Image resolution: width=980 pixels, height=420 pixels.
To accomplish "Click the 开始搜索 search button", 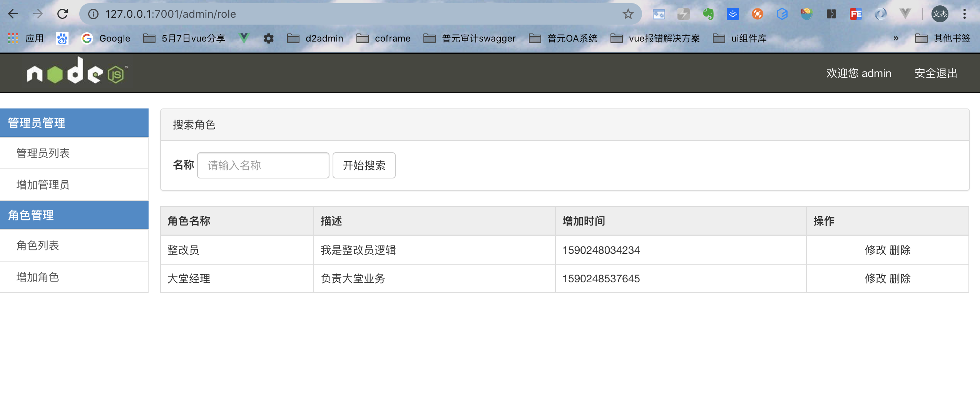I will pos(364,165).
